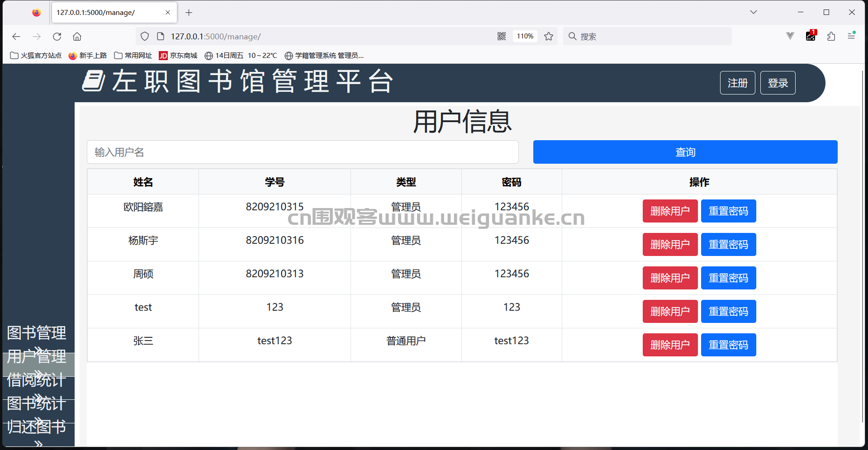868x450 pixels.
Task: Reset password for 张三
Action: (x=729, y=345)
